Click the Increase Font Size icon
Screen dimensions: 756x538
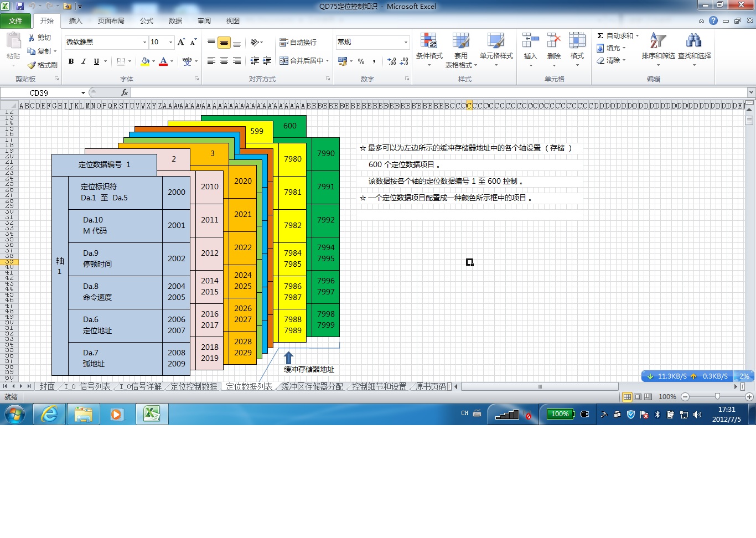pyautogui.click(x=181, y=42)
